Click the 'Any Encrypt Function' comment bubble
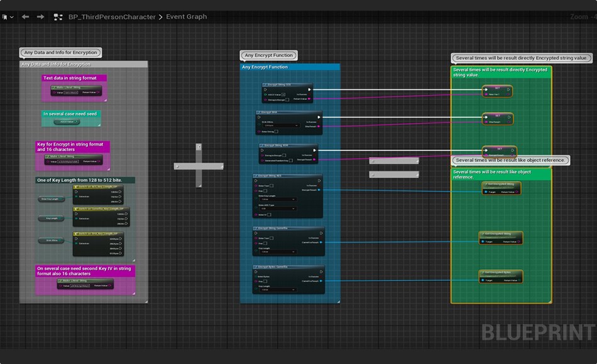Viewport: 597px width, 364px height. 268,55
